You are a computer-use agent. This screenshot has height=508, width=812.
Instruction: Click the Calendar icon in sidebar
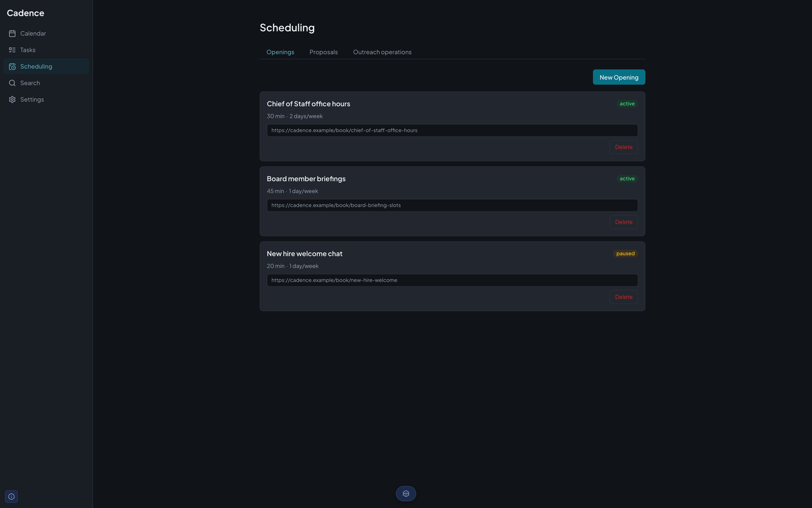(x=12, y=33)
